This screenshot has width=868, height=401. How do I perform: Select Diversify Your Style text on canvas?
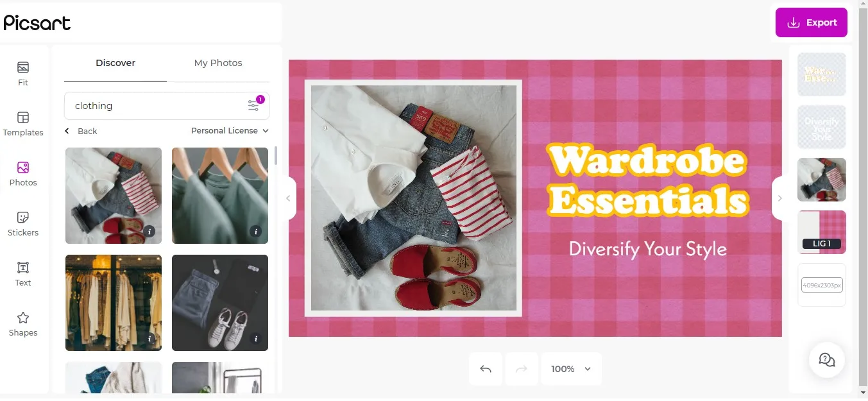pos(648,249)
